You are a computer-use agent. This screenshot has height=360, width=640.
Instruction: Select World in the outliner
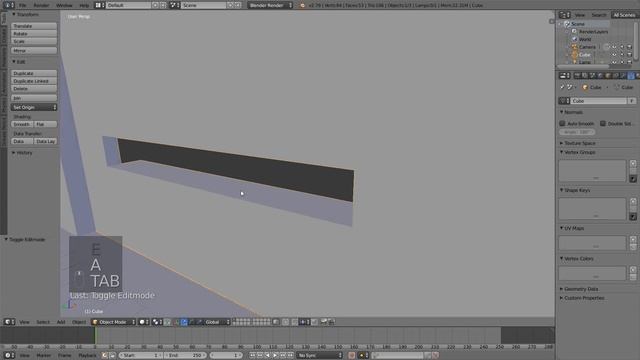coord(585,40)
